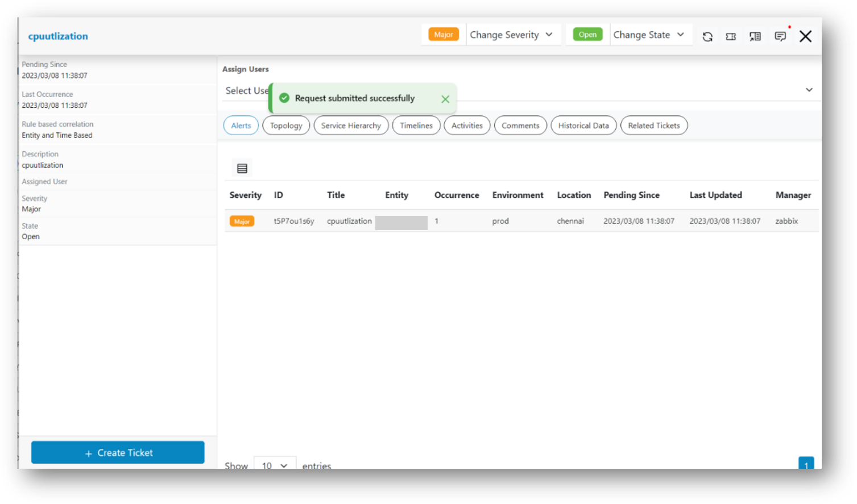Sort by Severity column header
857x504 pixels.
[246, 195]
